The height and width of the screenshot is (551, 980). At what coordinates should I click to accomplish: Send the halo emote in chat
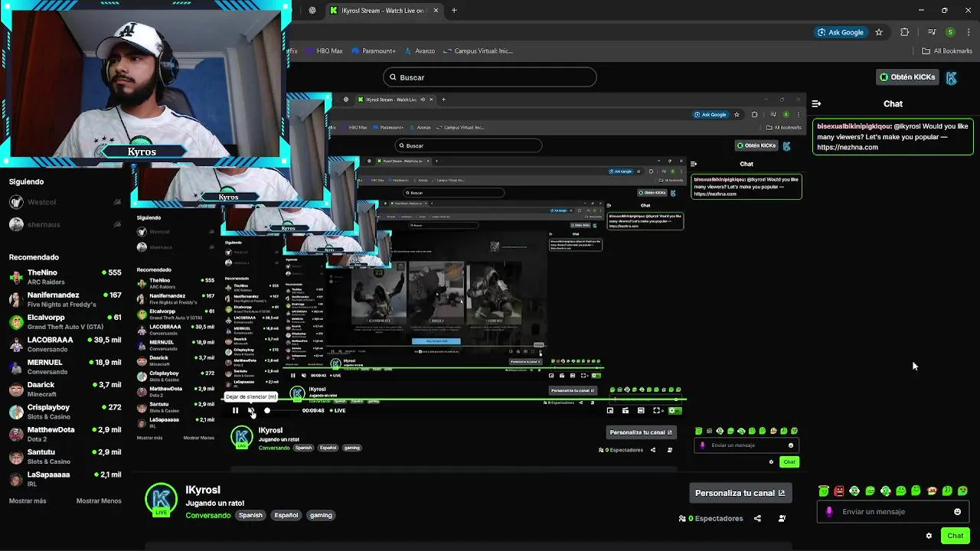[823, 491]
